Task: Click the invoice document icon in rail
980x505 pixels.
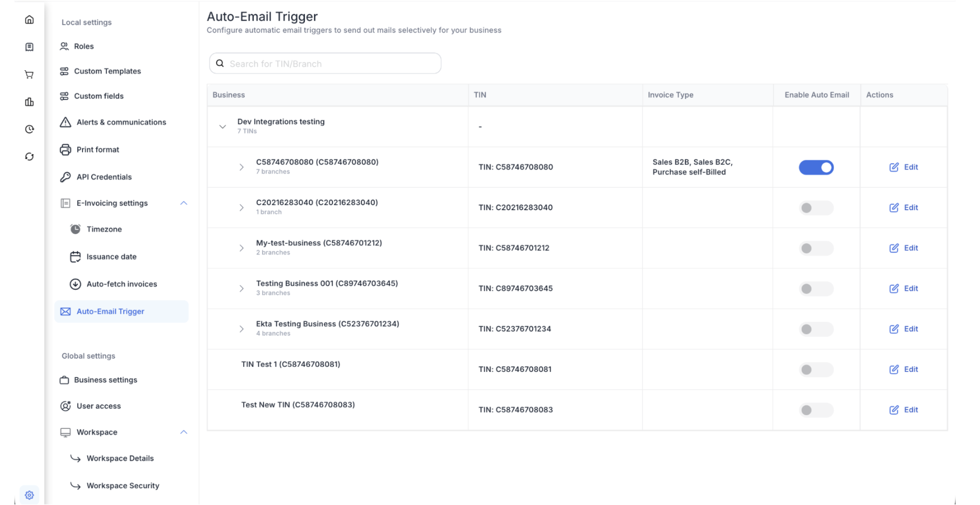Action: click(29, 47)
